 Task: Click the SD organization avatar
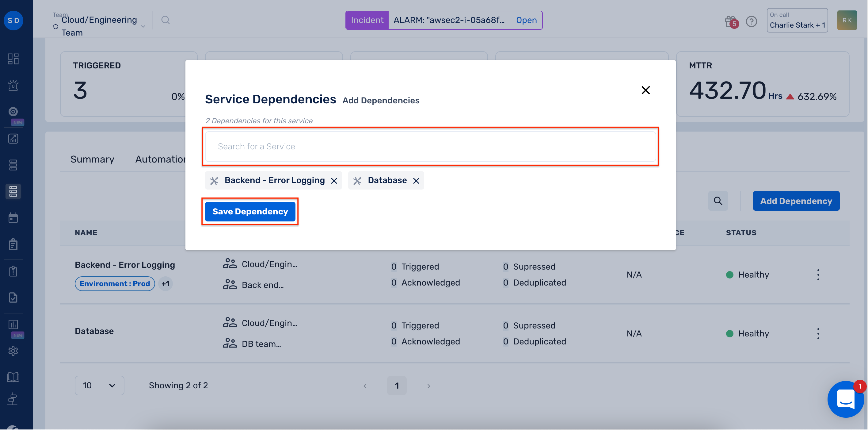click(x=13, y=20)
